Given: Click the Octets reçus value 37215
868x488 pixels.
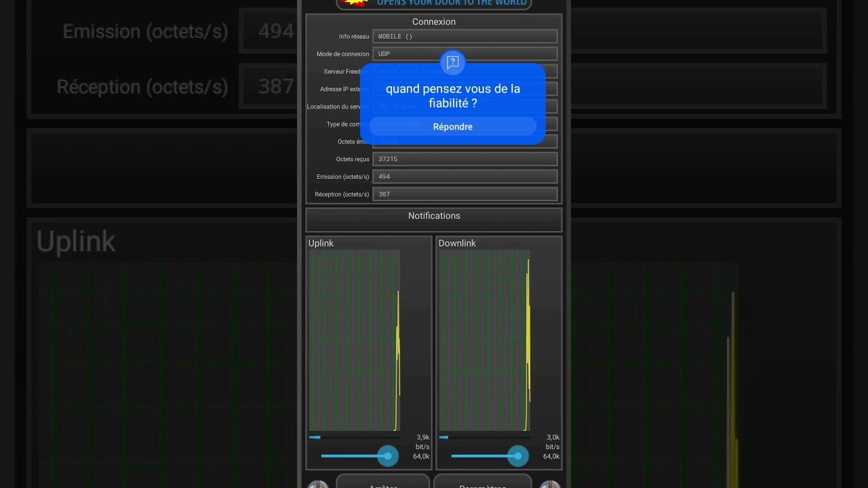Looking at the screenshot, I should (465, 159).
